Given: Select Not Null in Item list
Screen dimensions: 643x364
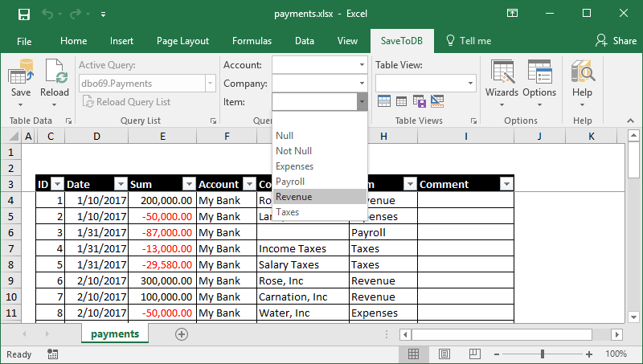Looking at the screenshot, I should coord(319,151).
